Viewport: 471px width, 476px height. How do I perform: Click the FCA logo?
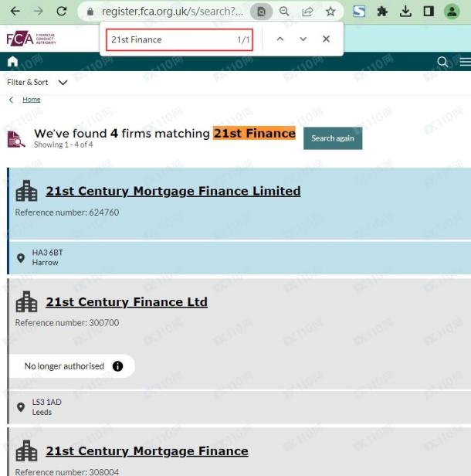[x=31, y=39]
